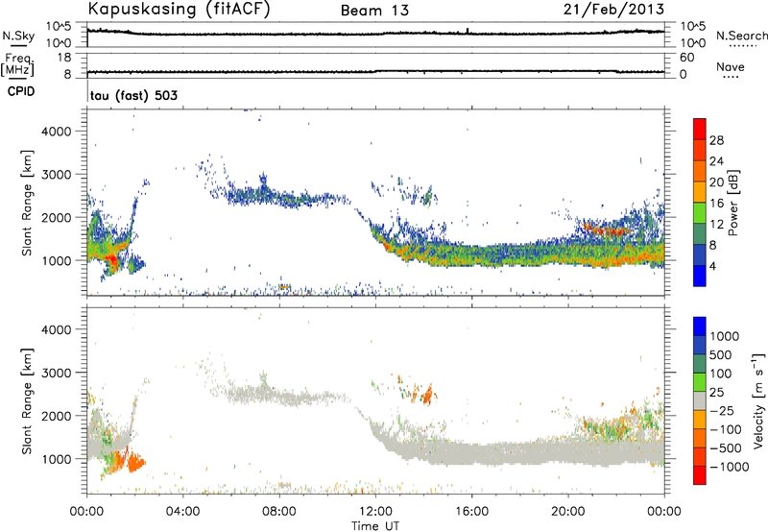Select the '12:00' time tick label
Image resolution: width=768 pixels, height=532 pixels.
(x=375, y=512)
